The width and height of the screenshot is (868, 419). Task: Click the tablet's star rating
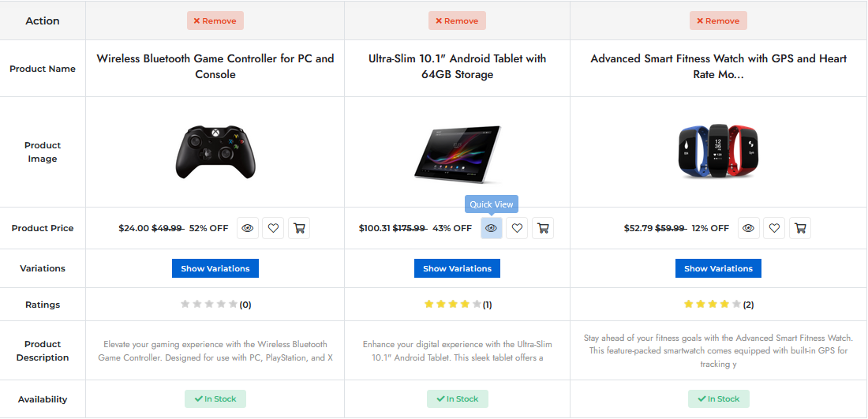click(x=453, y=304)
